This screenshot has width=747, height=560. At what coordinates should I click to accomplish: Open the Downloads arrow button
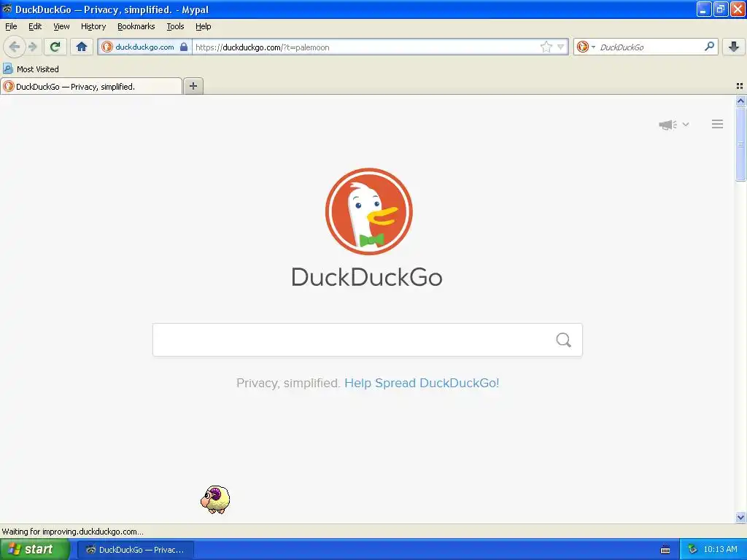pos(734,47)
